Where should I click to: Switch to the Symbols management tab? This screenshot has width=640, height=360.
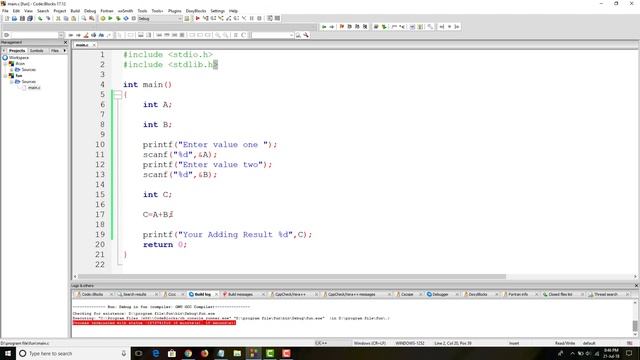[37, 51]
